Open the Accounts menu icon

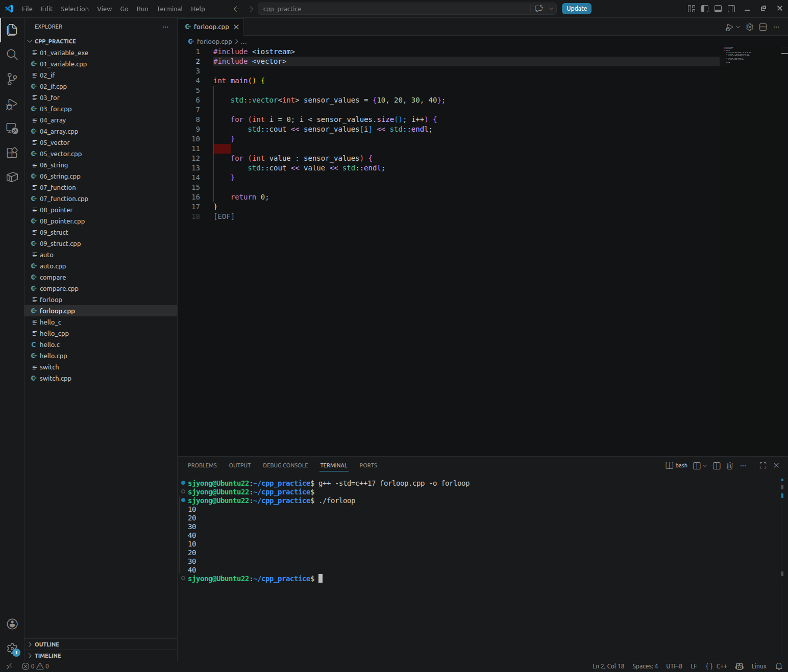[12, 624]
